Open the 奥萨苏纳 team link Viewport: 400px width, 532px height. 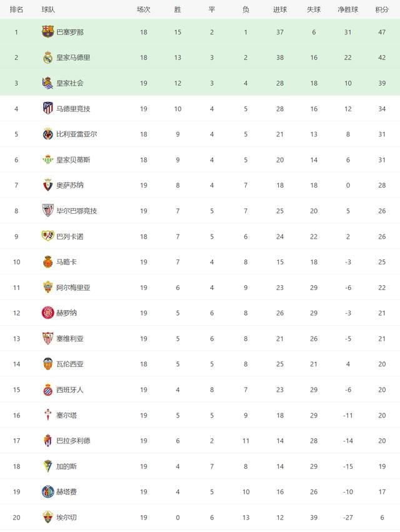point(69,185)
